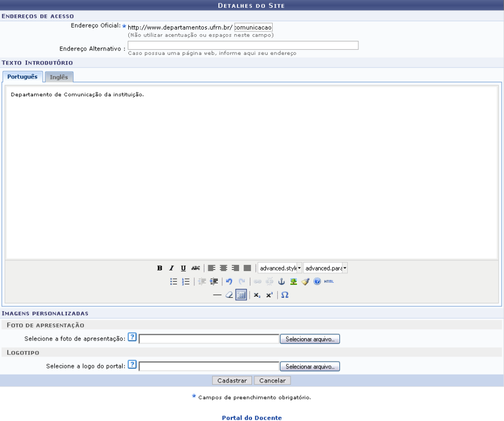Insert an anchor using the anchor icon

(282, 282)
